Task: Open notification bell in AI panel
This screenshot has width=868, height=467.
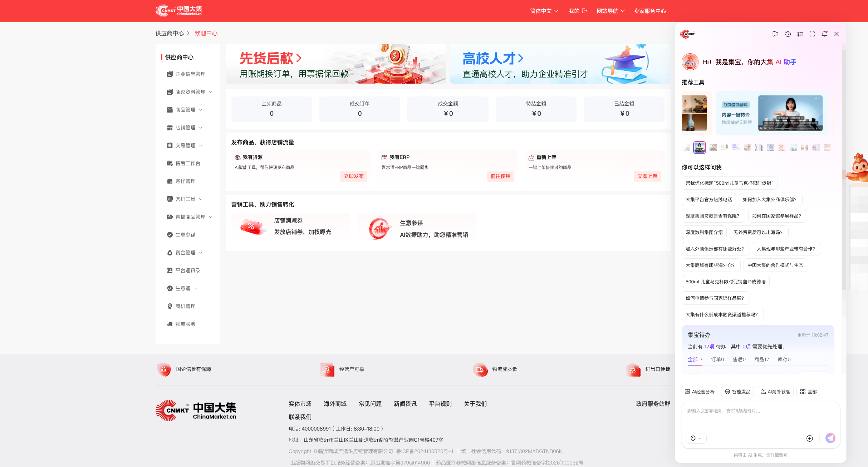Action: pos(824,34)
